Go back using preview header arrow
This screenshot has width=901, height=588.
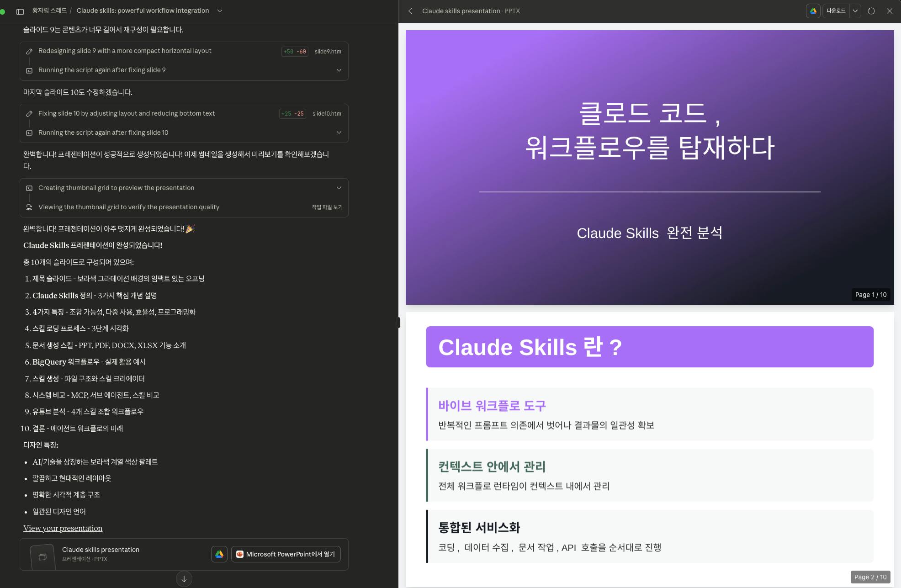410,11
